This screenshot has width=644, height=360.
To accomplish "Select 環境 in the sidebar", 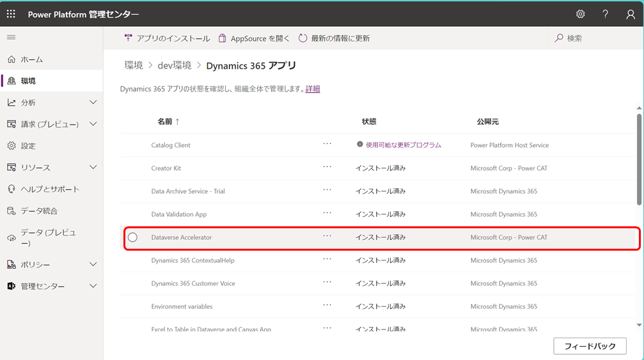I will click(51, 81).
